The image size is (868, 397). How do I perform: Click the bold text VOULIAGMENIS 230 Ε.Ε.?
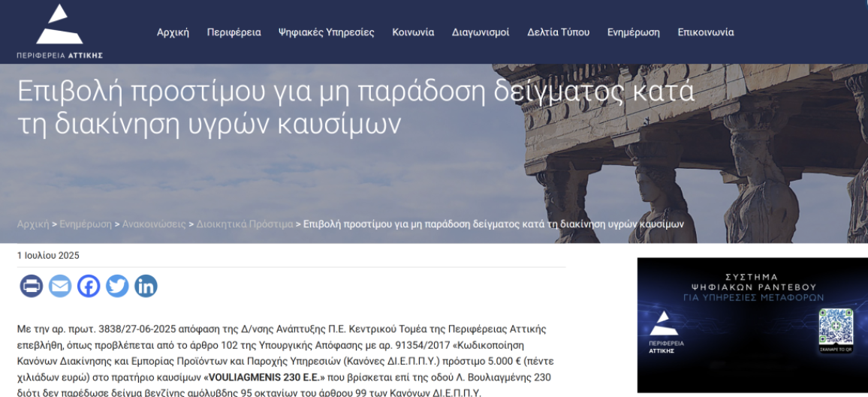(264, 377)
